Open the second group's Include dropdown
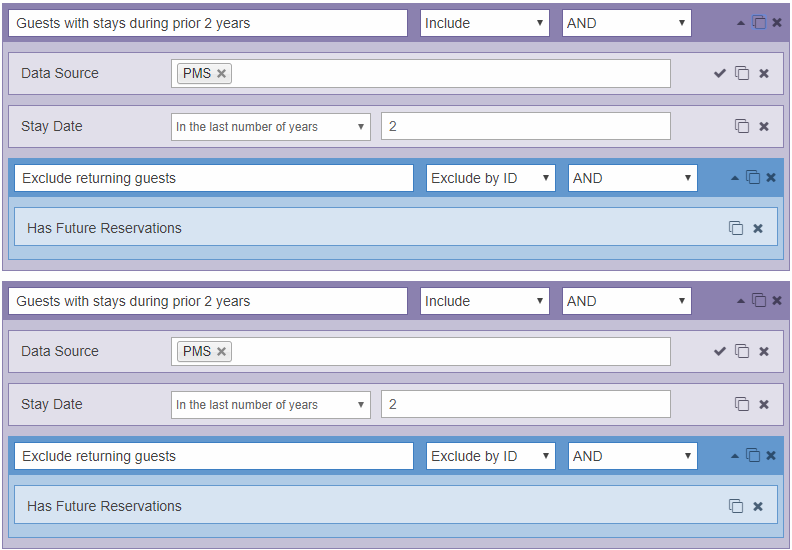The height and width of the screenshot is (550, 792). (x=484, y=301)
